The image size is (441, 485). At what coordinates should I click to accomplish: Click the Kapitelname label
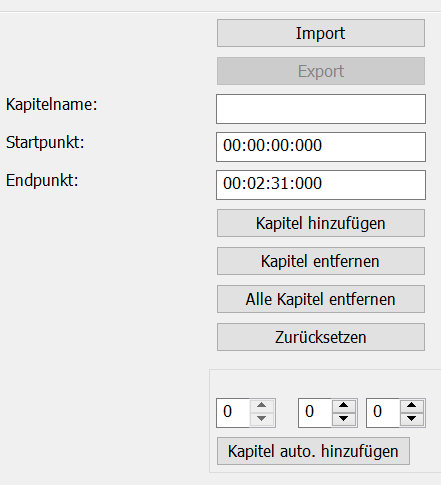pos(51,105)
